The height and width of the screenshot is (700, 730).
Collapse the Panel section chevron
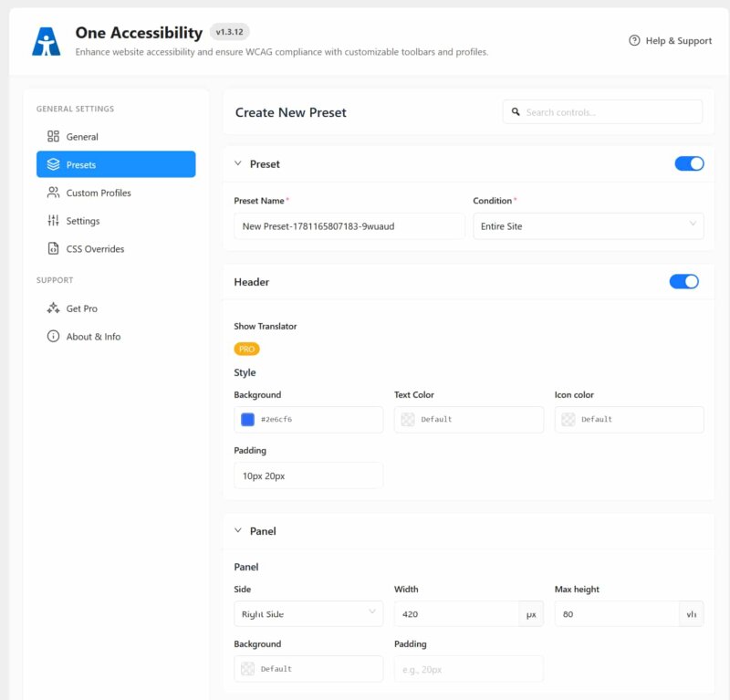pos(238,530)
